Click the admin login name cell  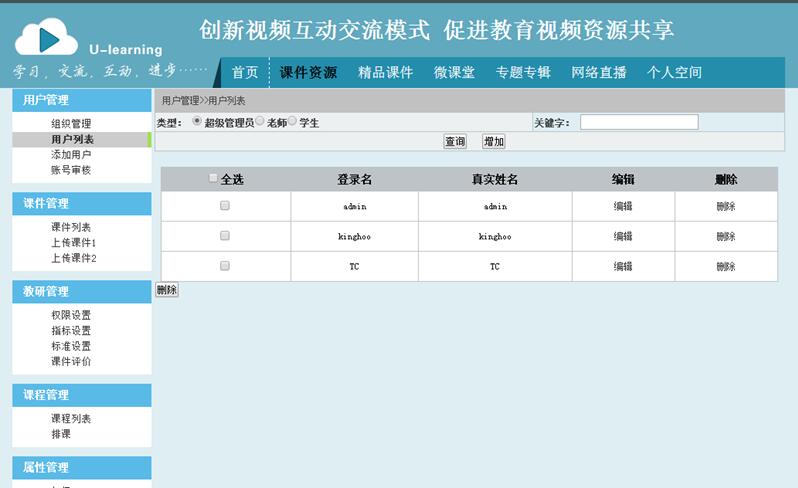(355, 206)
